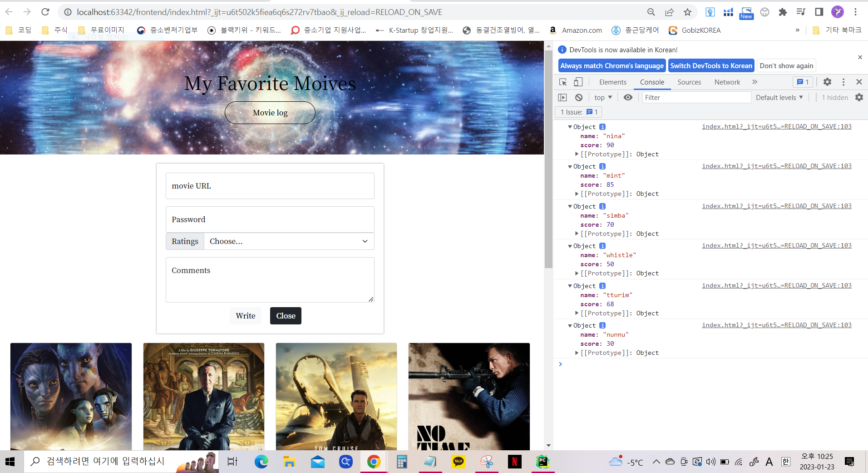Open the Amazon.com bookmark
The width and height of the screenshot is (868, 473).
coord(575,30)
